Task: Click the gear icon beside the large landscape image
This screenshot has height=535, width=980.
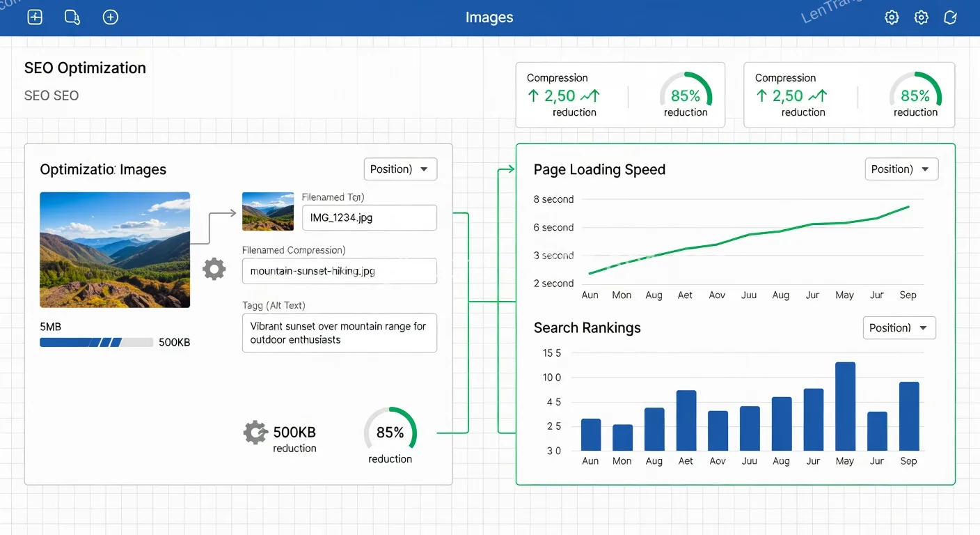Action: (x=214, y=269)
